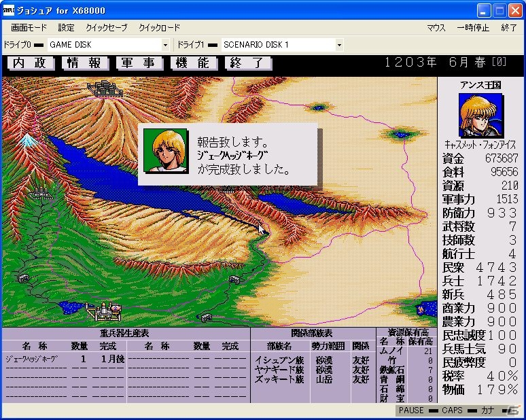Click the 関係部族表 header
Screen dimensions: 526x420
coord(312,333)
